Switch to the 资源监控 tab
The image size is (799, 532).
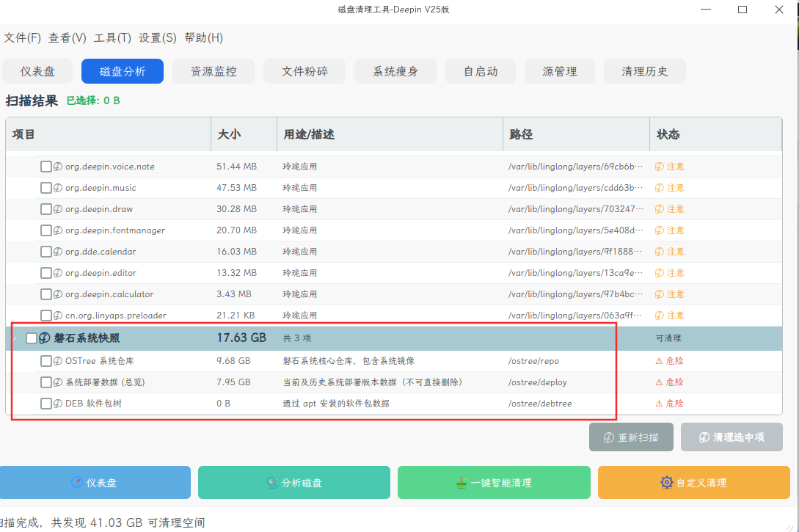pos(214,71)
